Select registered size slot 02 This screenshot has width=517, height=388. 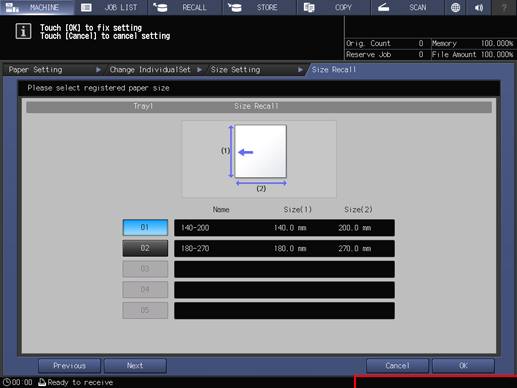(x=145, y=248)
